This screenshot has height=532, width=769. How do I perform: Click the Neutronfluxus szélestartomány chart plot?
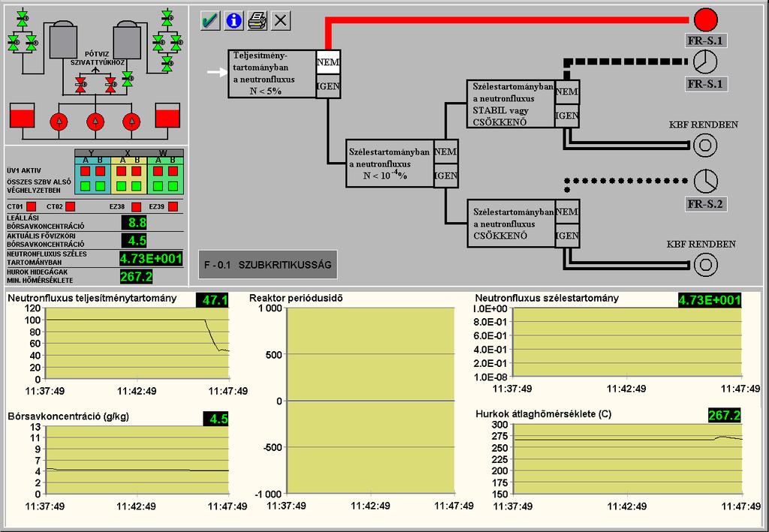pos(627,342)
